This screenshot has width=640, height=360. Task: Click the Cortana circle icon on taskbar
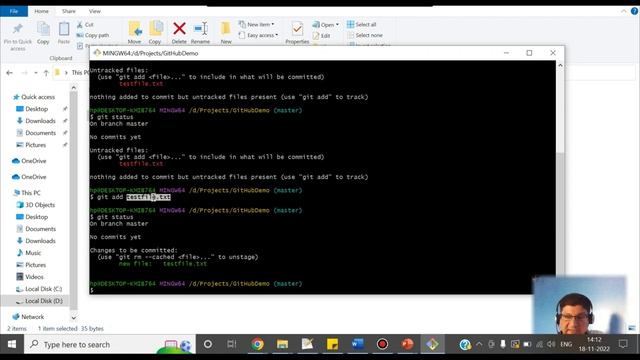point(208,344)
